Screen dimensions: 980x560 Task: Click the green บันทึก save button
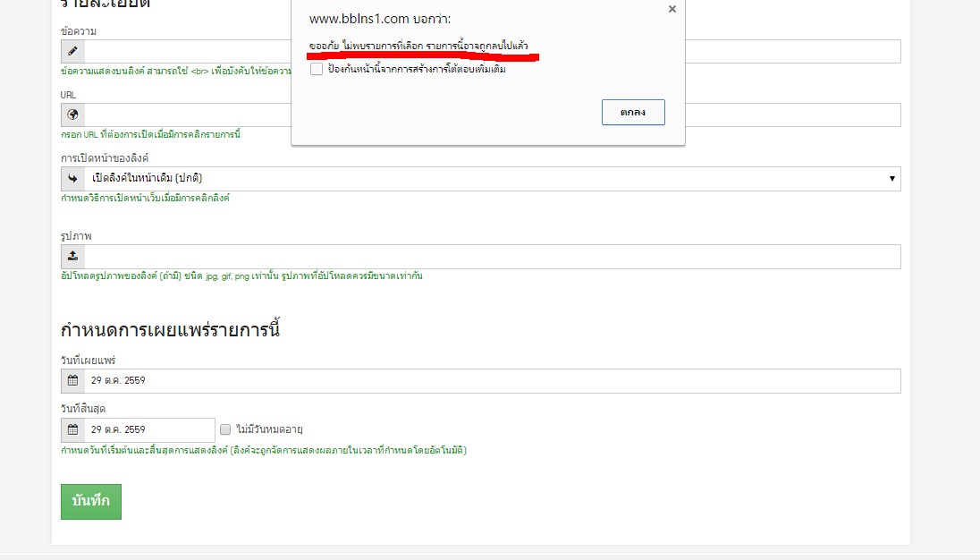pos(91,501)
